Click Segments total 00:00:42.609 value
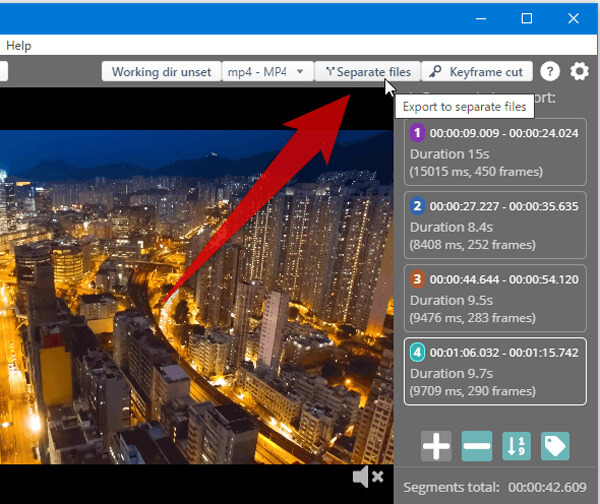600x504 pixels. 547,487
